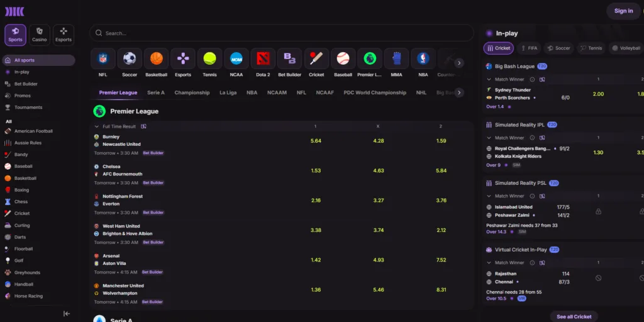This screenshot has width=644, height=322.
Task: Collapse the left sidebar
Action: (x=67, y=313)
